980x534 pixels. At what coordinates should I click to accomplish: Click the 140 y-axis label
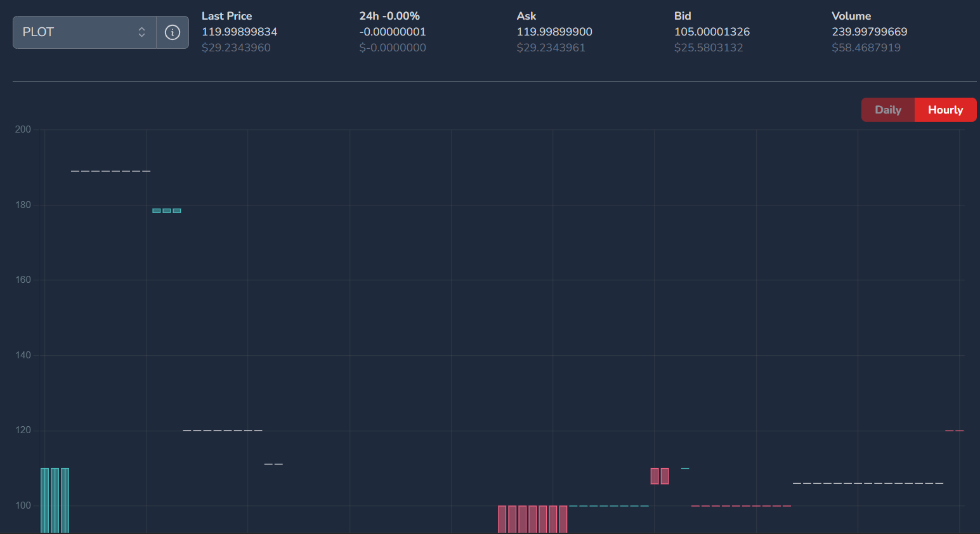point(23,355)
